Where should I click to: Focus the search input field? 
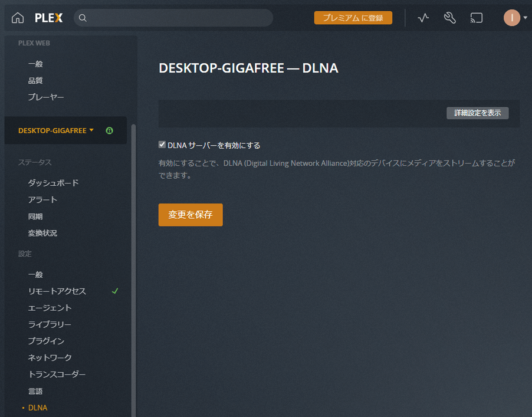(x=173, y=18)
